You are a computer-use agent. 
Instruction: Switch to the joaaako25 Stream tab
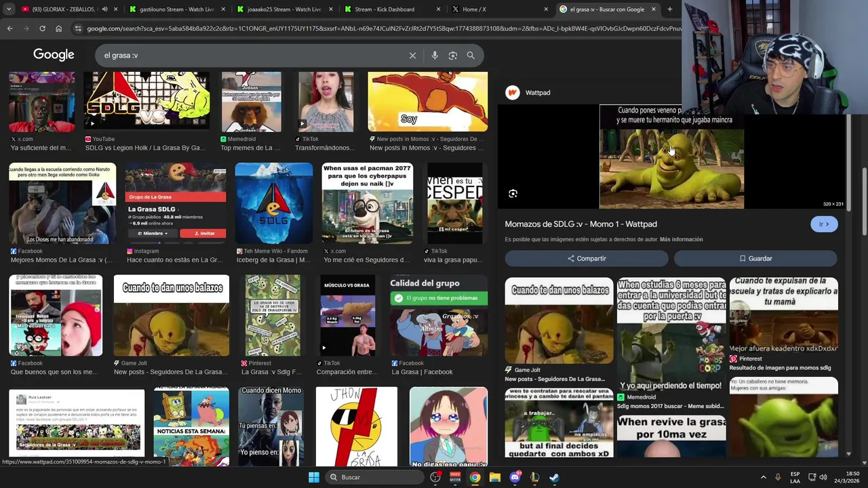(285, 9)
